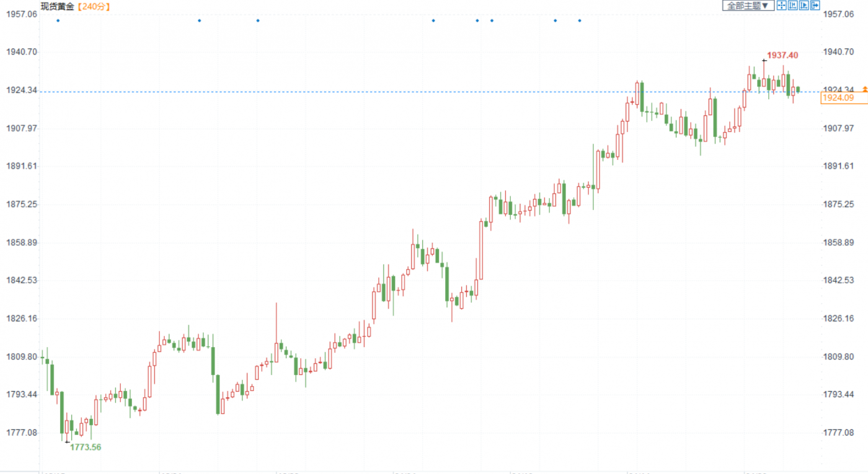Click the red 1937.40 high price label
868x474 pixels.
pyautogui.click(x=782, y=55)
